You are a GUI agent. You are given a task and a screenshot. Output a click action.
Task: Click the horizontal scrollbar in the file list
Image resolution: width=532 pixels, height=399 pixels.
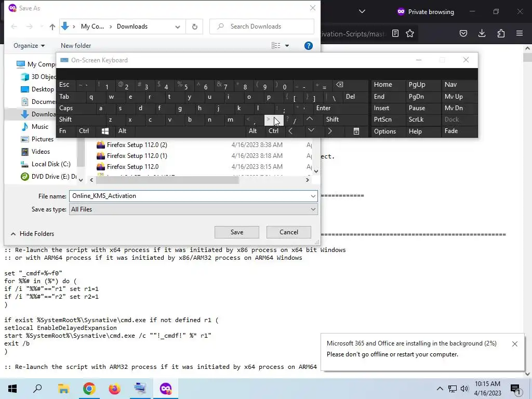pos(168,180)
